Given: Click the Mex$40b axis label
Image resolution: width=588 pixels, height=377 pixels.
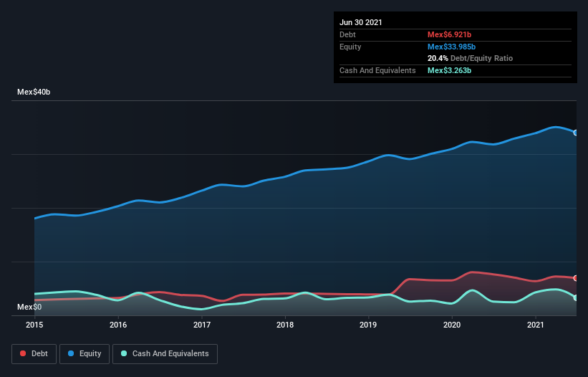Looking at the screenshot, I should (34, 92).
